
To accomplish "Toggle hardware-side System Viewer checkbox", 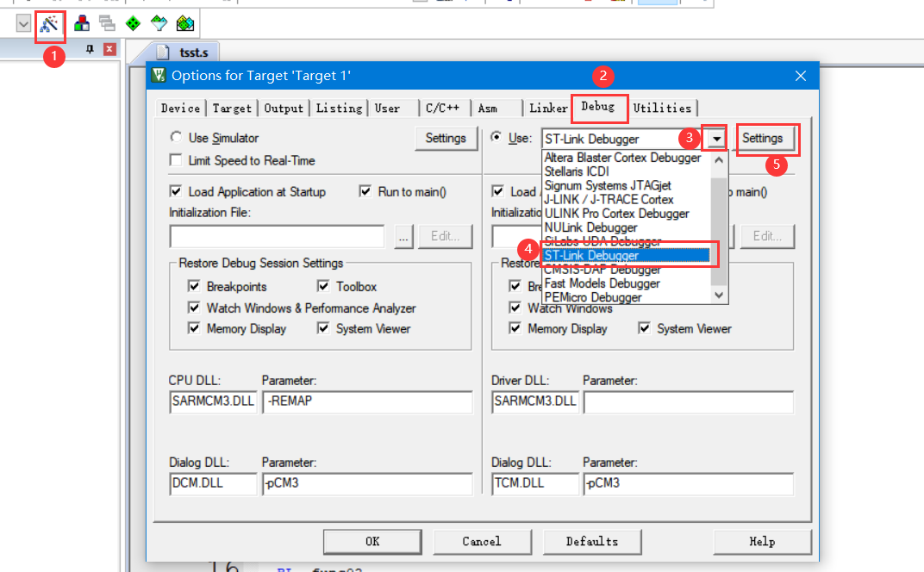I will pos(644,328).
